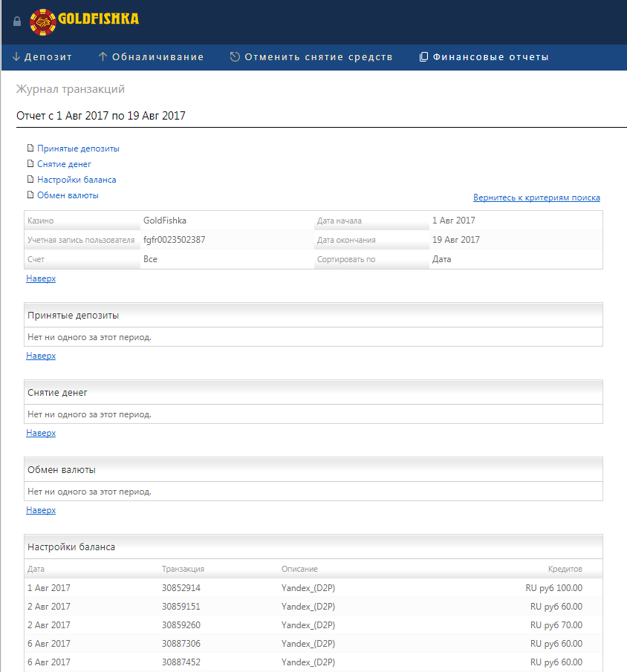Jump to Снятие денег section link
The width and height of the screenshot is (627, 672).
coord(64,164)
